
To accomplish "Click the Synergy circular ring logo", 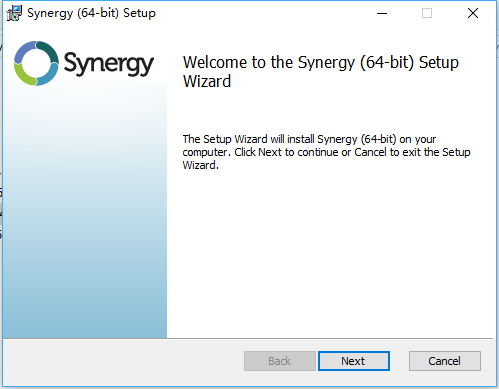I will tap(36, 63).
